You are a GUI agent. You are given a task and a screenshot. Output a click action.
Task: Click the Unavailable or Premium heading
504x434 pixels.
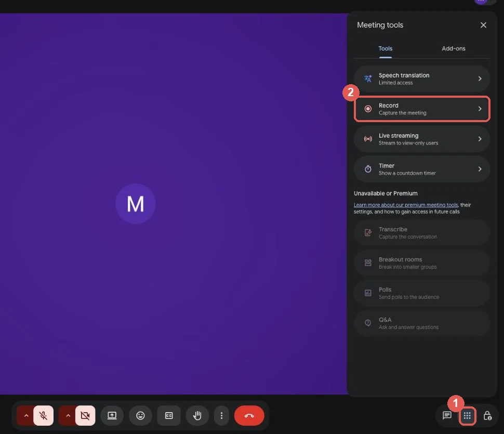[386, 193]
